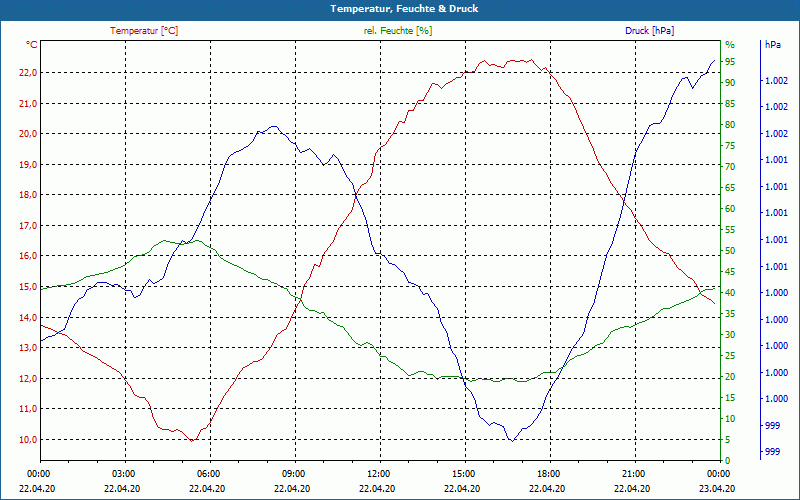Click the green 35 humidity axis value

point(730,314)
